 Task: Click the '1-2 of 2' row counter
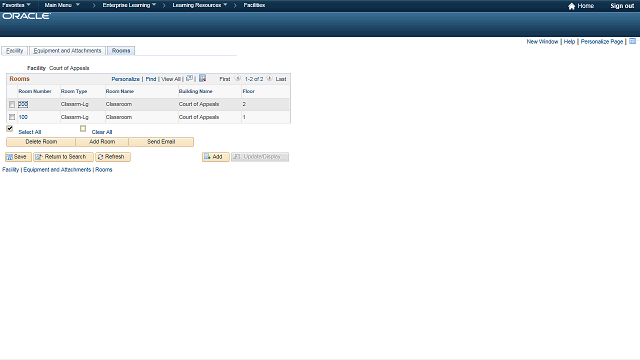tap(254, 79)
